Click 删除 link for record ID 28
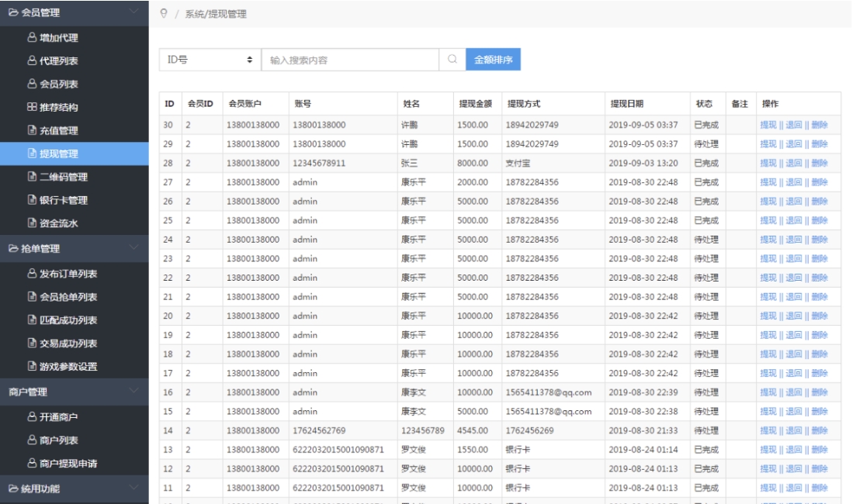Viewport: 863px width, 504px height. (x=820, y=163)
